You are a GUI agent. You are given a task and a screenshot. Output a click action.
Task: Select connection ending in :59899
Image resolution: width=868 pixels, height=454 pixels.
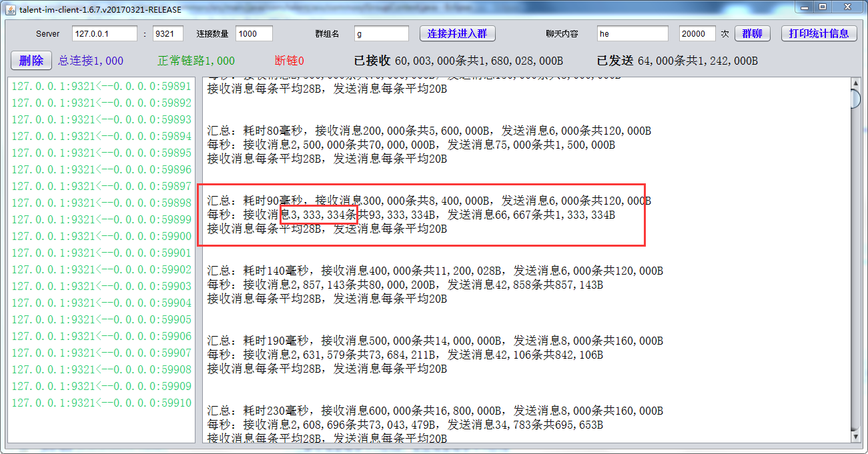point(101,219)
